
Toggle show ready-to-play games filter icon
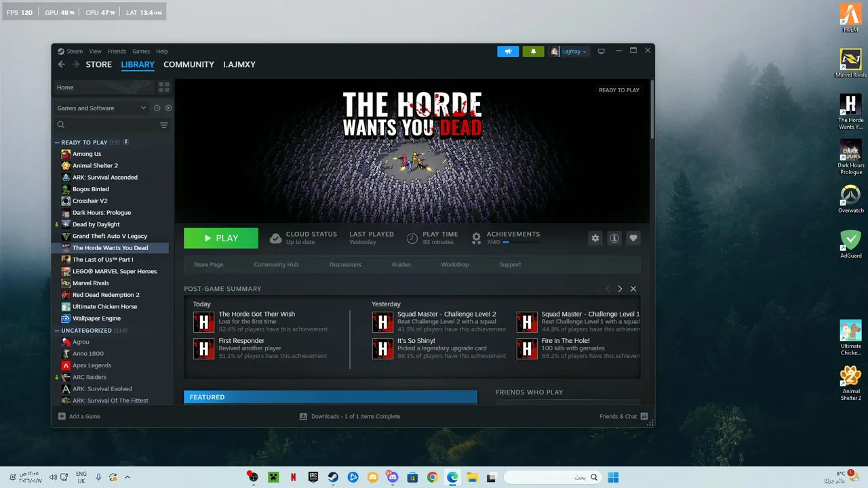169,108
